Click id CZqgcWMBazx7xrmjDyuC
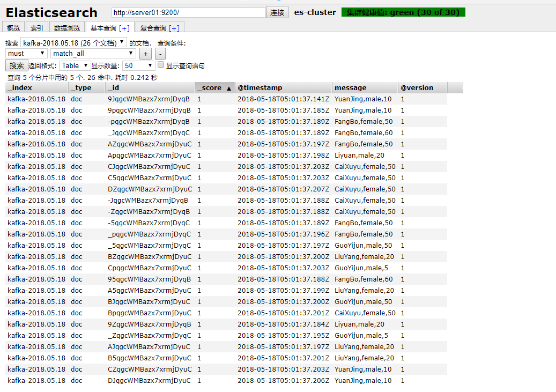 point(150,369)
